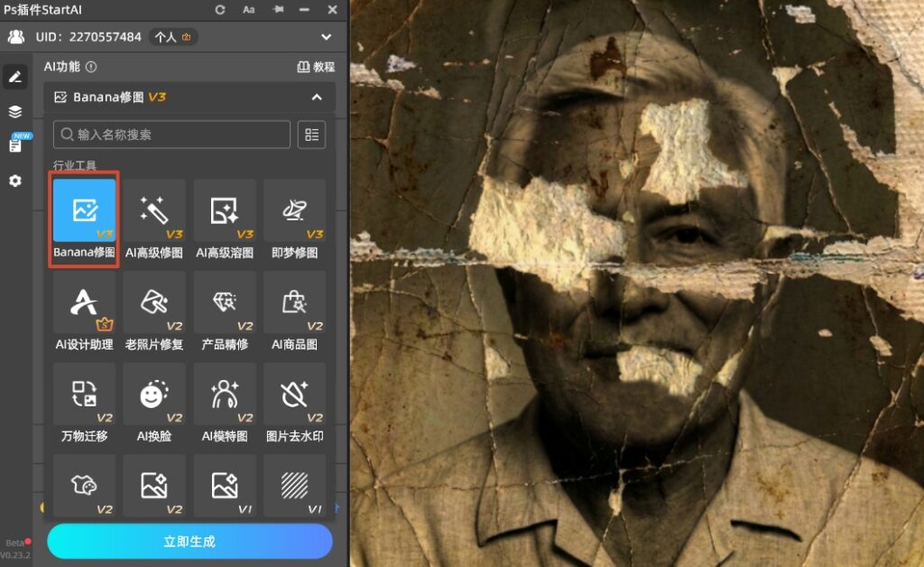Image resolution: width=924 pixels, height=567 pixels.
Task: Select the 图片去水印 watermark removal tool
Action: [294, 404]
